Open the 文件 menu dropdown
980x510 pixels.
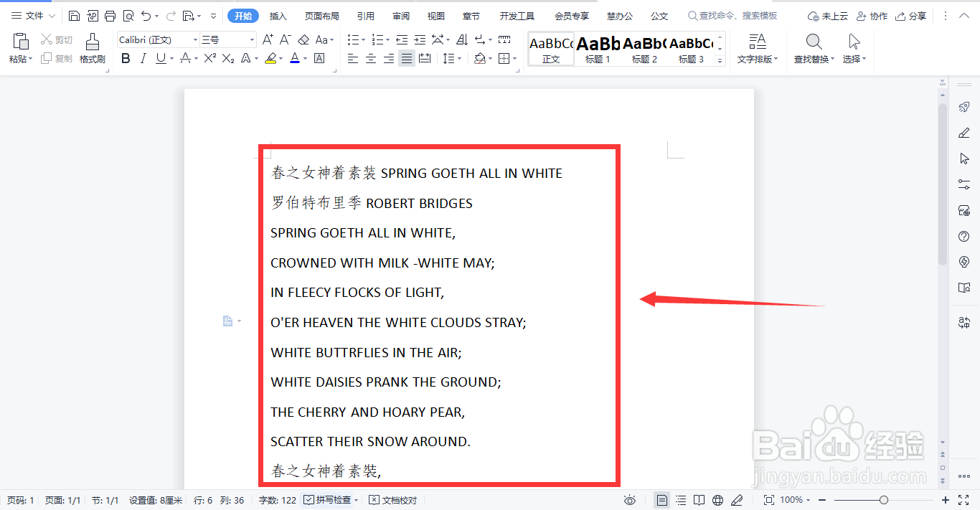33,16
